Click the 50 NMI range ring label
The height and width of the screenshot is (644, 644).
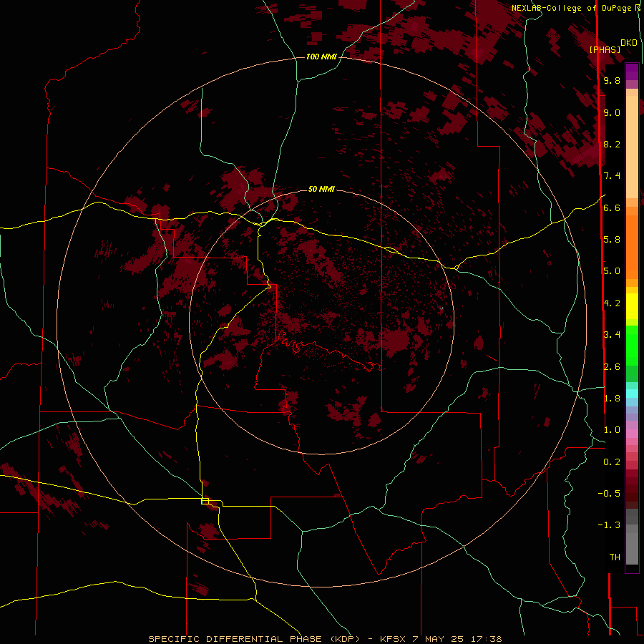321,189
